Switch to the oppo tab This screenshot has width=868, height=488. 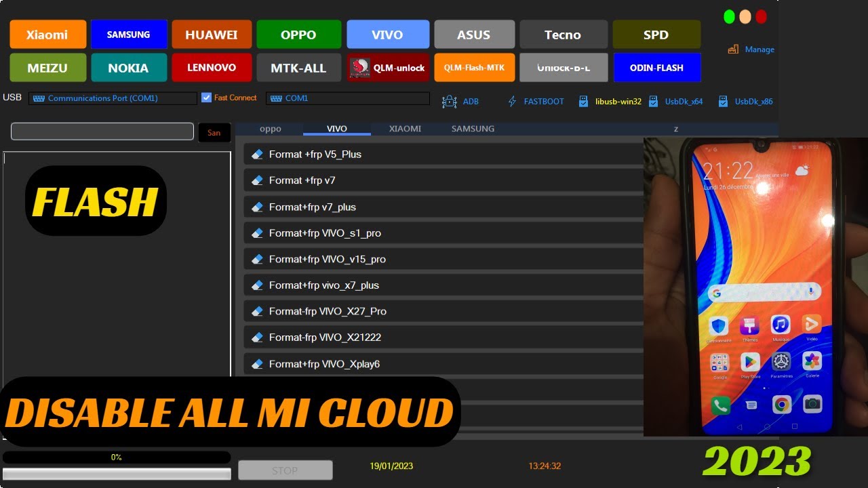point(271,129)
